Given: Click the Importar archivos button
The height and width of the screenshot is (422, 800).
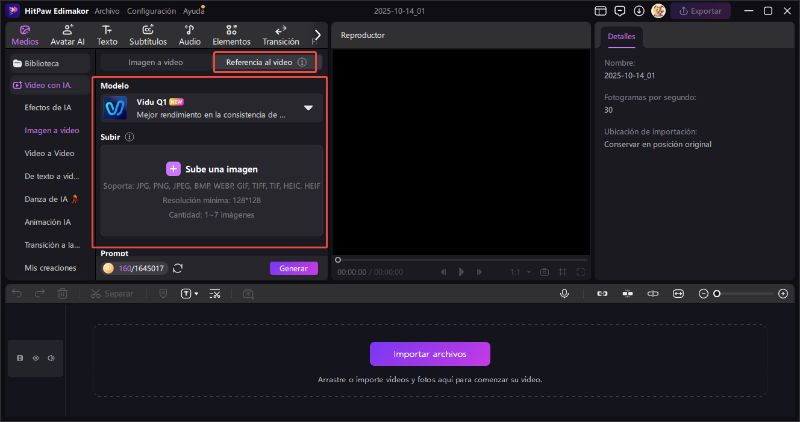Looking at the screenshot, I should [430, 353].
